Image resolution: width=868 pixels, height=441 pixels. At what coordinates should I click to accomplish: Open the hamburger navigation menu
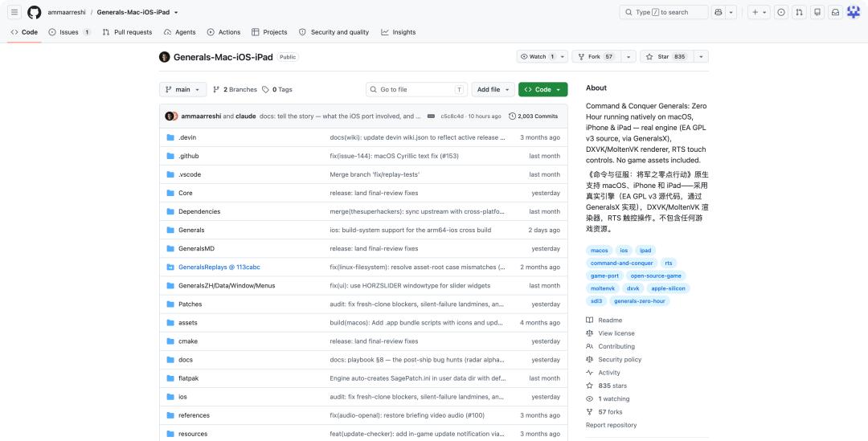tap(15, 12)
